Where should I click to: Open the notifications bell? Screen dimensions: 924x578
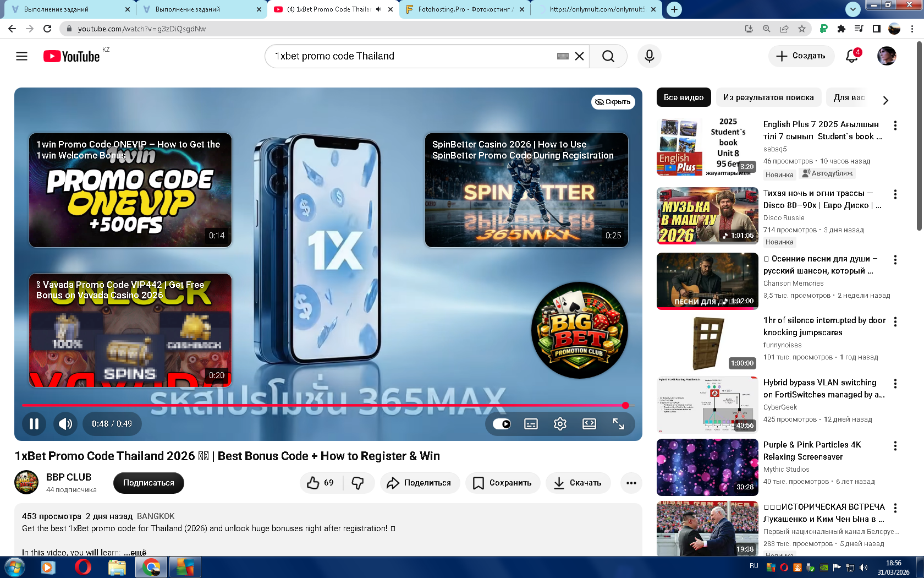pyautogui.click(x=852, y=56)
